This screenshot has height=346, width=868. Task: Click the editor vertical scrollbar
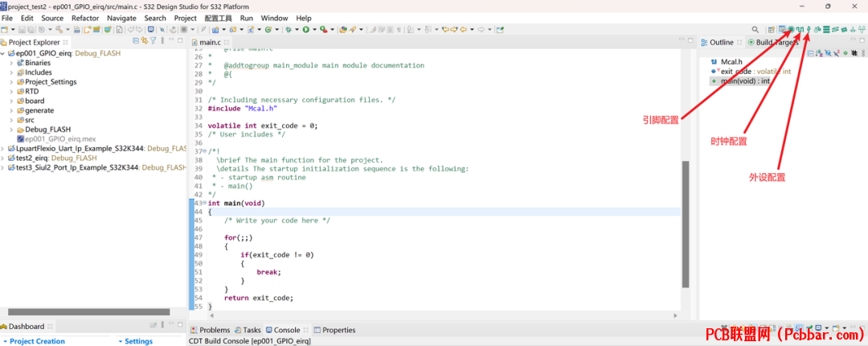686,224
